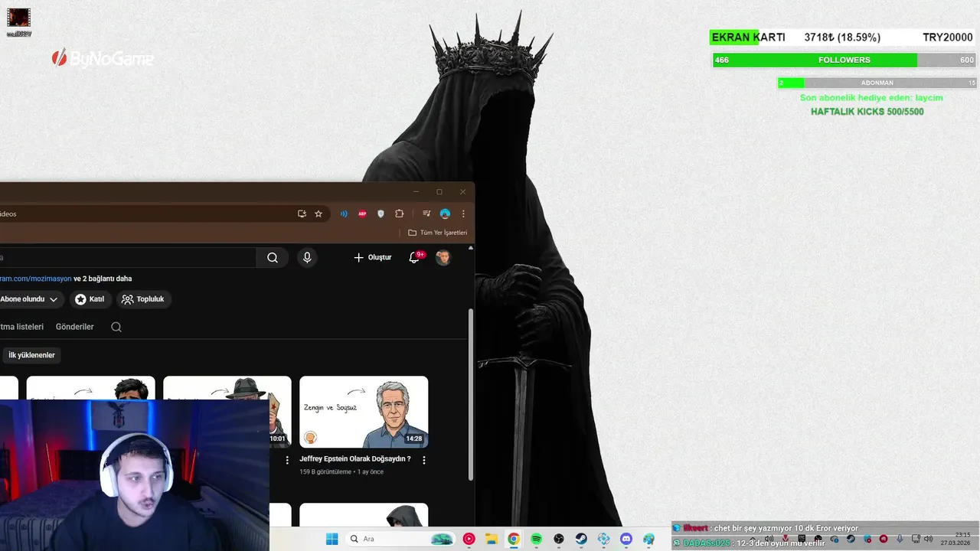
Task: Open Chrome media controls icon
Action: click(426, 214)
